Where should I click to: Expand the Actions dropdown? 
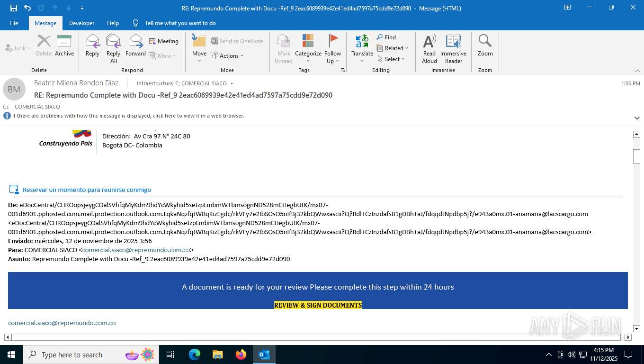(x=227, y=55)
